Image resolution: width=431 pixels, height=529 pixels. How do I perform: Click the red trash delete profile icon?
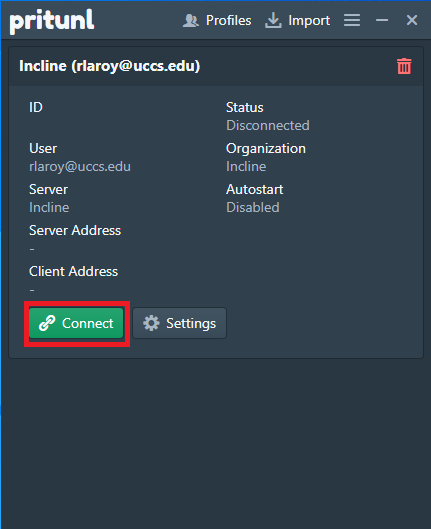[404, 66]
